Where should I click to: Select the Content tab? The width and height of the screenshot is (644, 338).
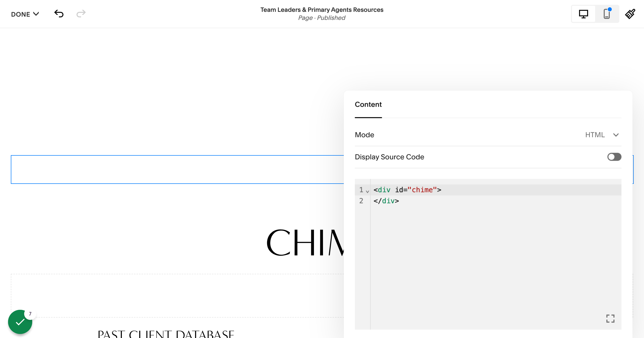(x=368, y=105)
